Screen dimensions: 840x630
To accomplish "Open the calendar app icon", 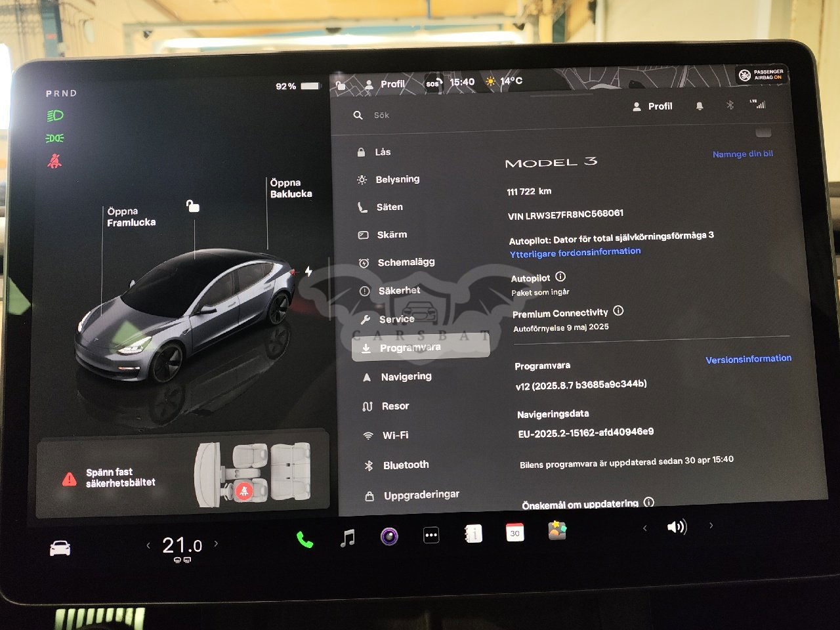I will click(x=514, y=533).
